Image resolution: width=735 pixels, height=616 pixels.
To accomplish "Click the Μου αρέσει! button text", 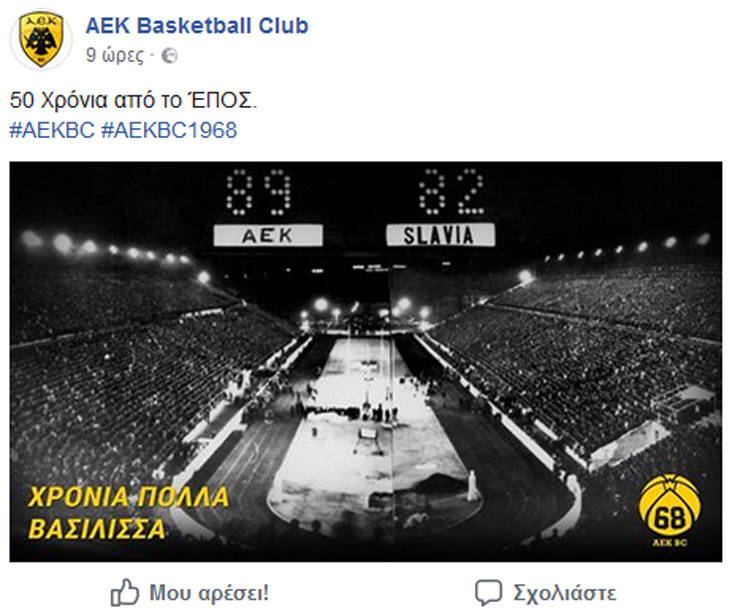I will coord(209,593).
